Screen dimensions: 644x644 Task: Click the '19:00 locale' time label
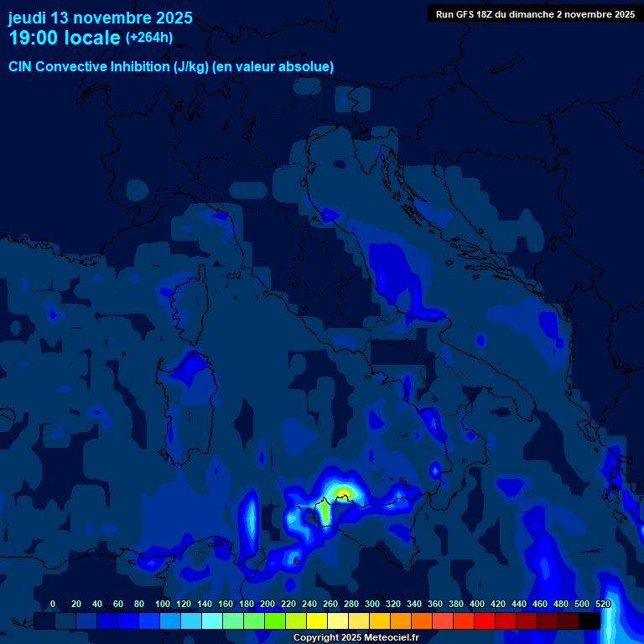pos(65,38)
